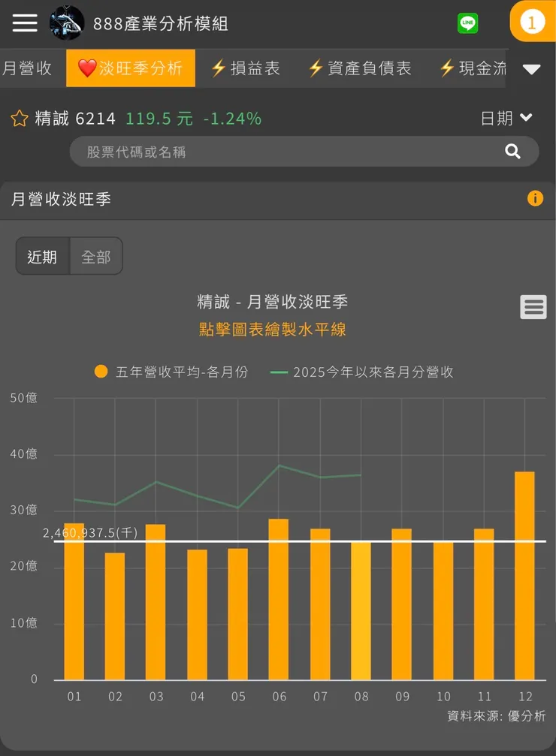Open the chart export hamburger menu
Viewport: 556px width, 756px height.
tap(533, 306)
